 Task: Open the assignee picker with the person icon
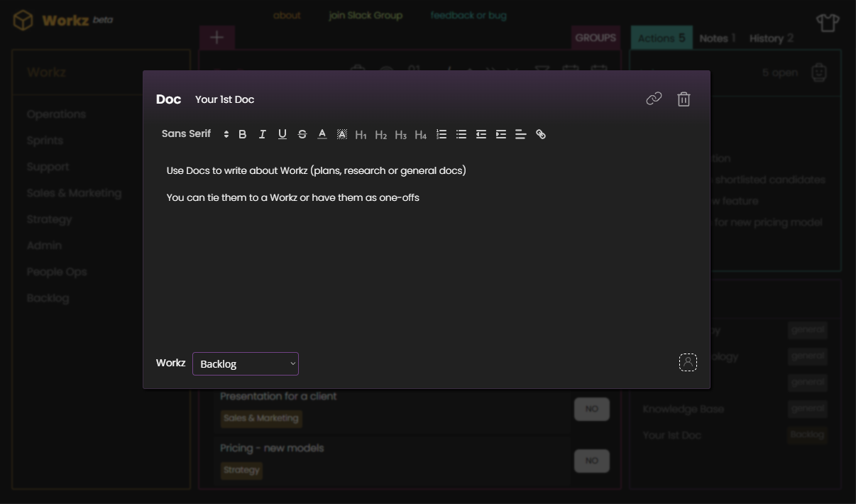tap(688, 363)
